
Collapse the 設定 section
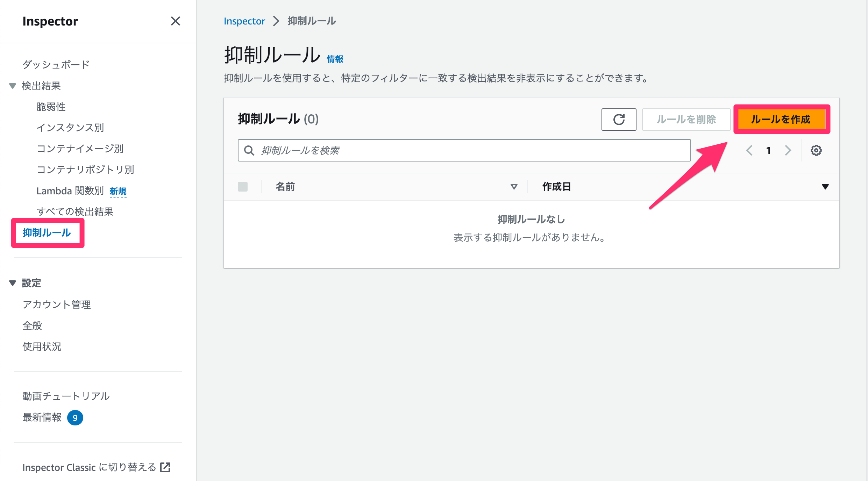tap(13, 283)
